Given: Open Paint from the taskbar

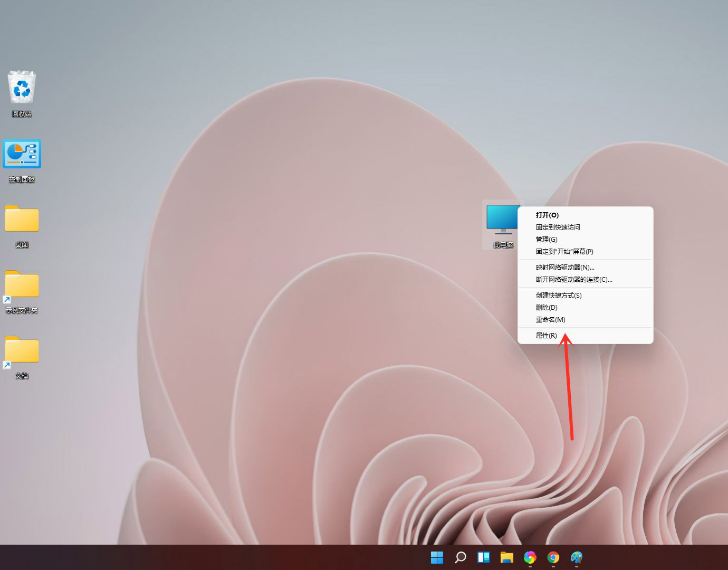Looking at the screenshot, I should pyautogui.click(x=576, y=557).
